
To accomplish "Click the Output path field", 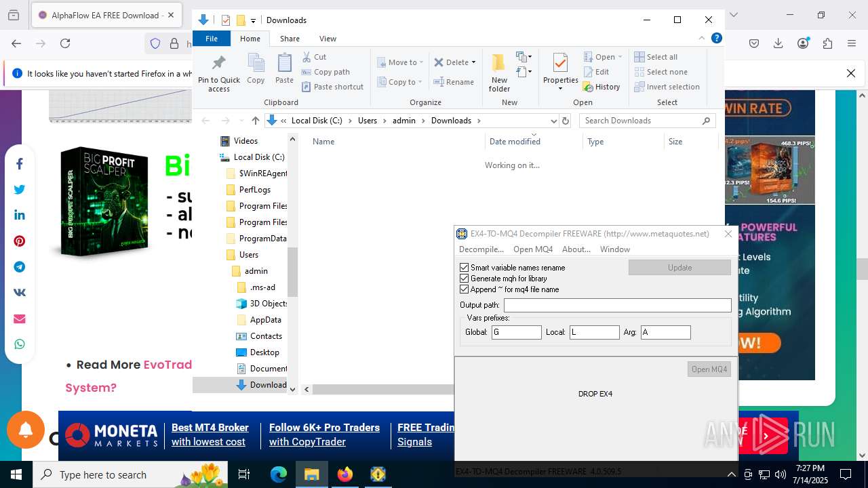I will (618, 306).
